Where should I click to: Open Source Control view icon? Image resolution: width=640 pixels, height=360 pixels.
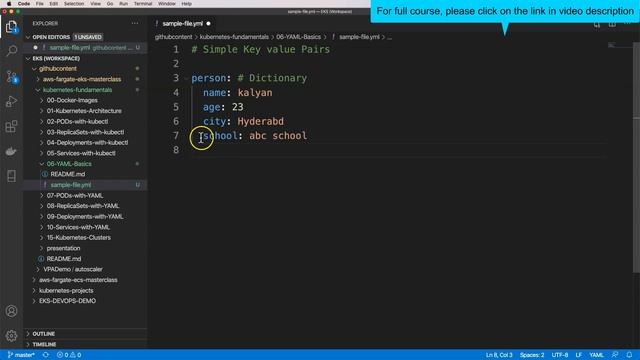click(x=11, y=76)
